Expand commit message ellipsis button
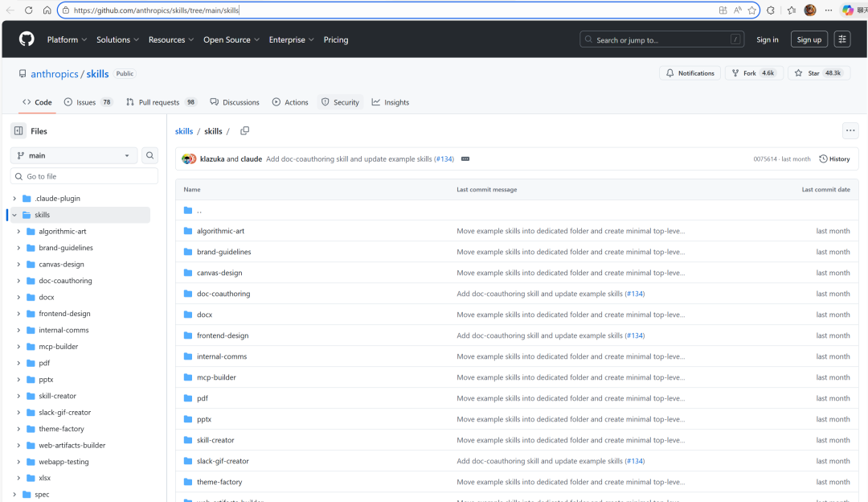The height and width of the screenshot is (502, 868). click(465, 159)
